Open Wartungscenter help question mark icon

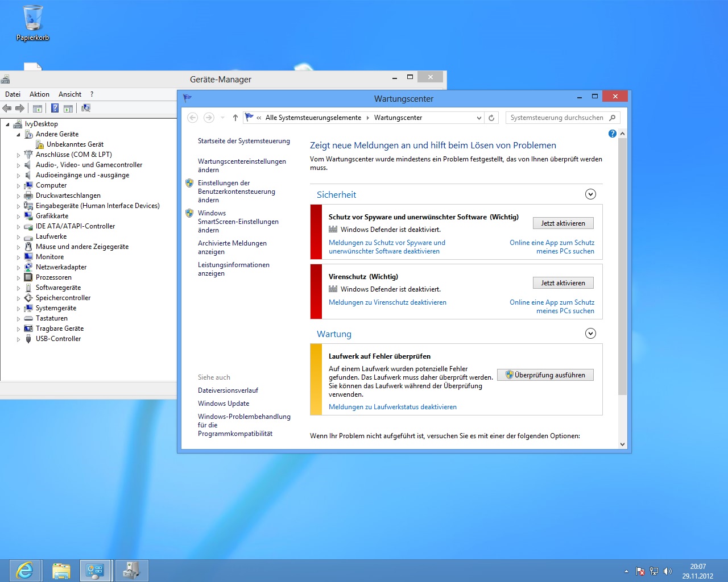point(612,134)
